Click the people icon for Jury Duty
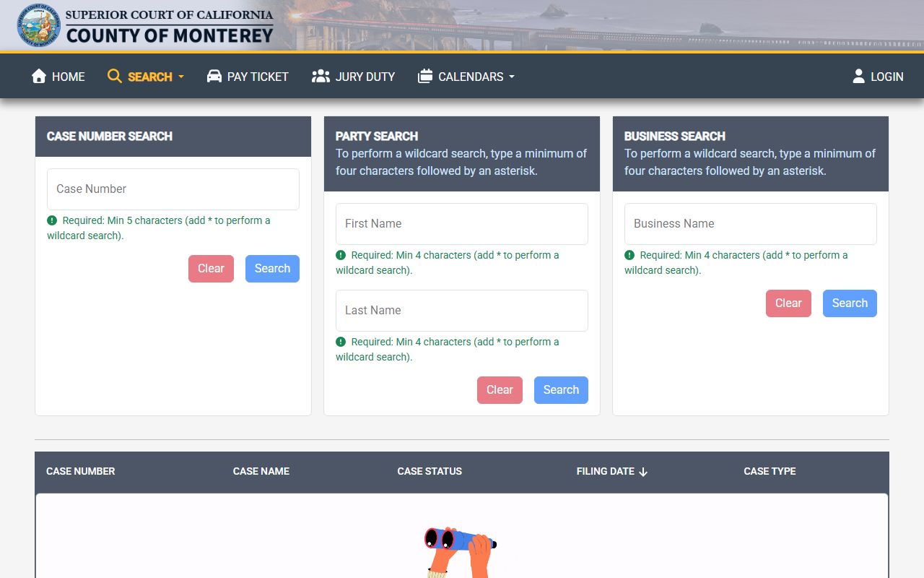This screenshot has width=924, height=578. 321,77
